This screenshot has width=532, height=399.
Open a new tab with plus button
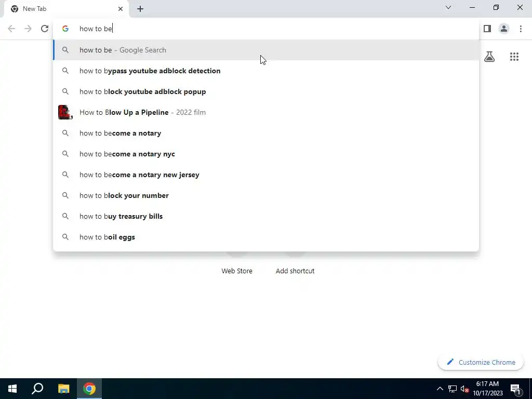pos(140,9)
